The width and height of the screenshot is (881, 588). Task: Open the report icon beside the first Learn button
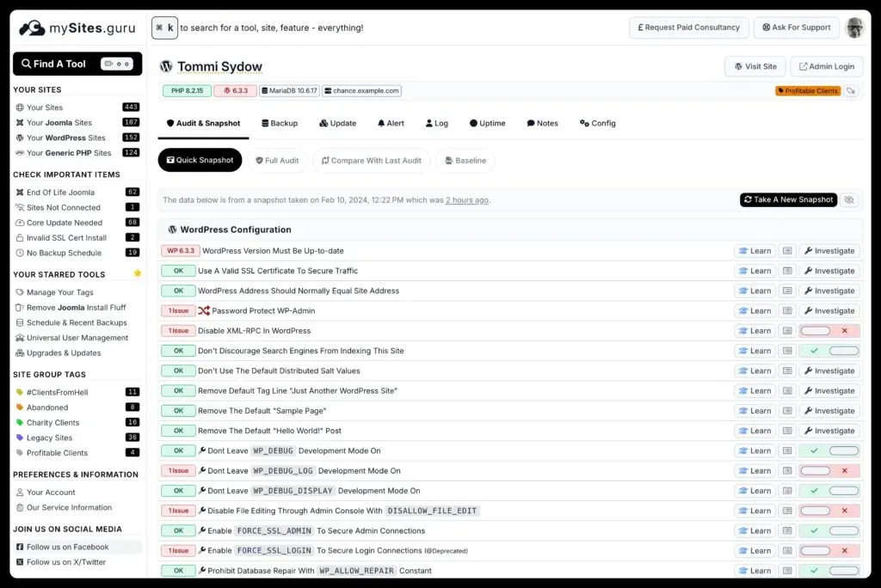click(786, 250)
